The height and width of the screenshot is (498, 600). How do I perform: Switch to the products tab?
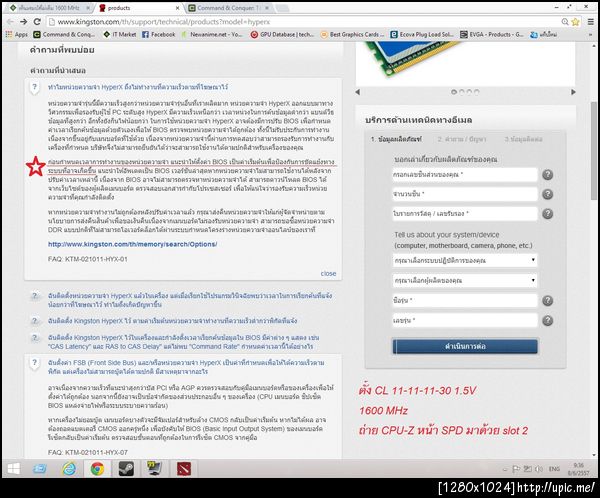coord(139,8)
